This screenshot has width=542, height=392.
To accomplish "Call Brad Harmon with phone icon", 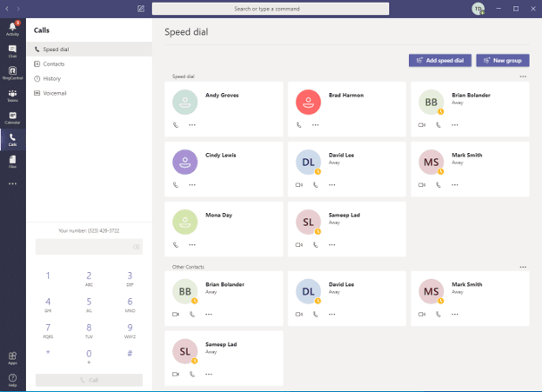I will tap(299, 125).
